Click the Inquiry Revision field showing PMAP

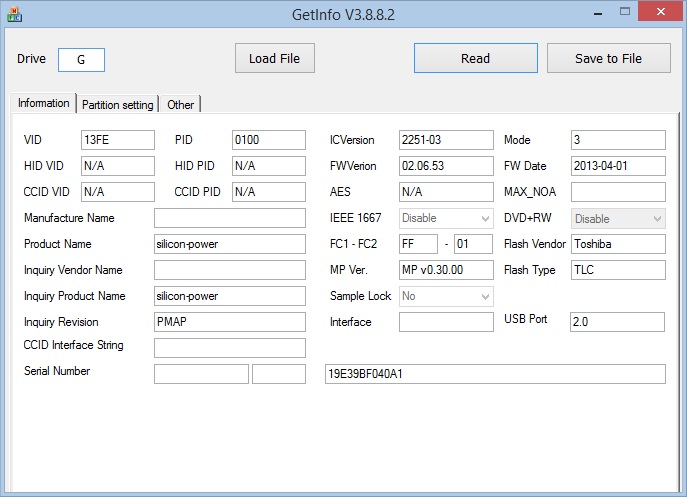coord(230,322)
